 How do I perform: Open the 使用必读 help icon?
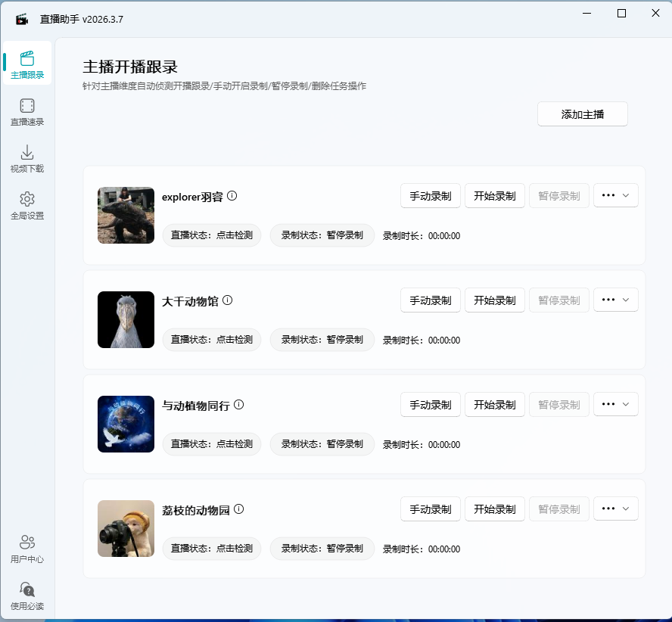tap(26, 596)
